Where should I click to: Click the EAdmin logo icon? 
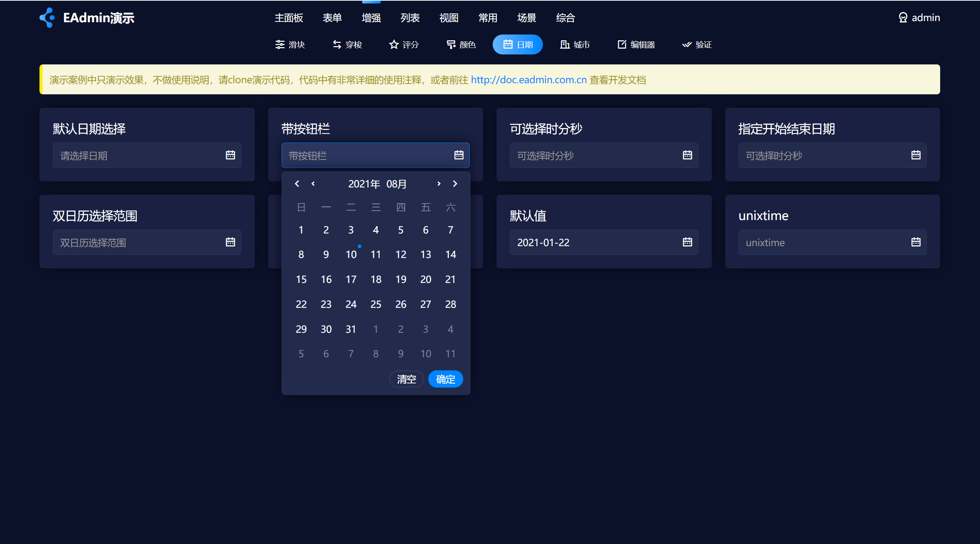coord(47,18)
